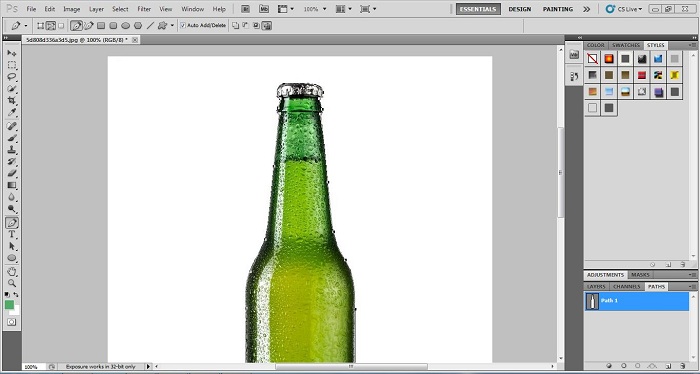Choose Polygon shape in options bar
Image resolution: width=700 pixels, height=374 pixels.
click(x=138, y=25)
